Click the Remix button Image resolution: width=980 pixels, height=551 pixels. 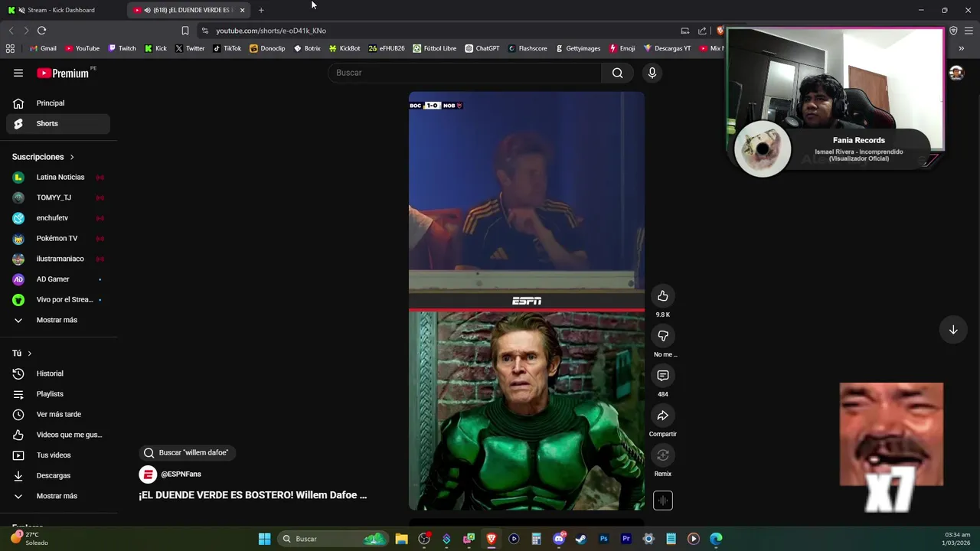click(x=663, y=455)
